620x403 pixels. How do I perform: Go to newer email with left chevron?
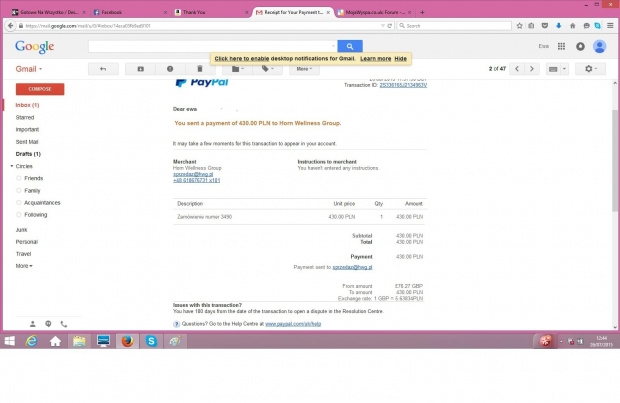pos(517,69)
